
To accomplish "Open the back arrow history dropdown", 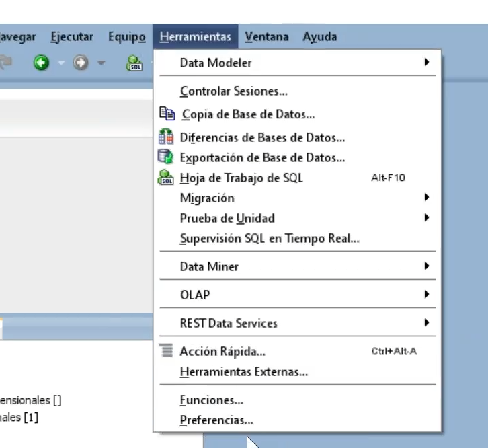I will [x=61, y=63].
